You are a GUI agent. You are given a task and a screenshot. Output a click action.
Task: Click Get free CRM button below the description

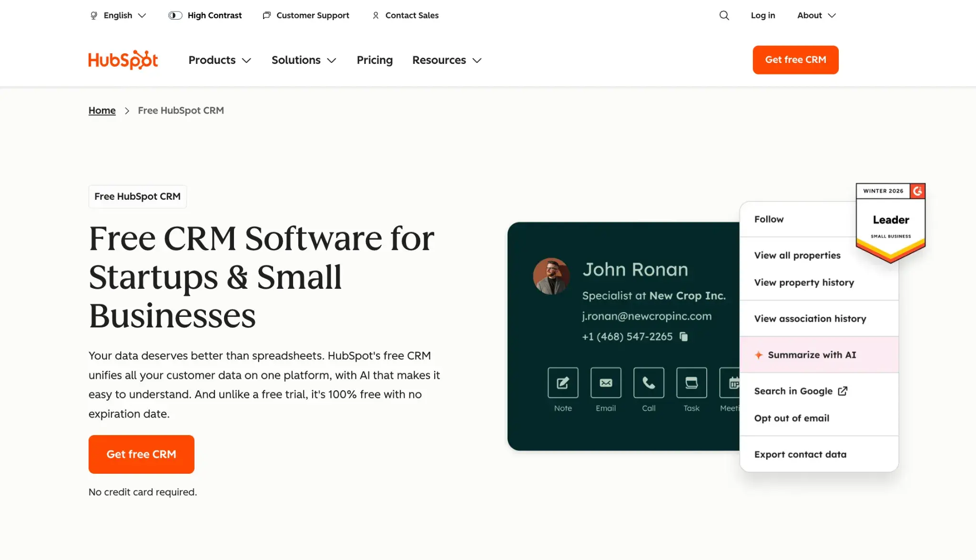coord(142,454)
